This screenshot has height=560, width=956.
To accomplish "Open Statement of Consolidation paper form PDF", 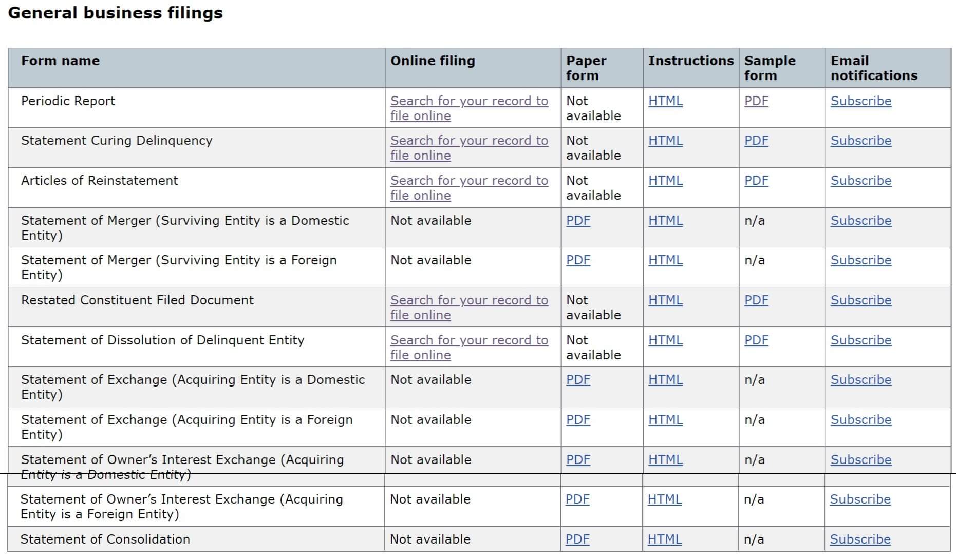I will pos(577,539).
